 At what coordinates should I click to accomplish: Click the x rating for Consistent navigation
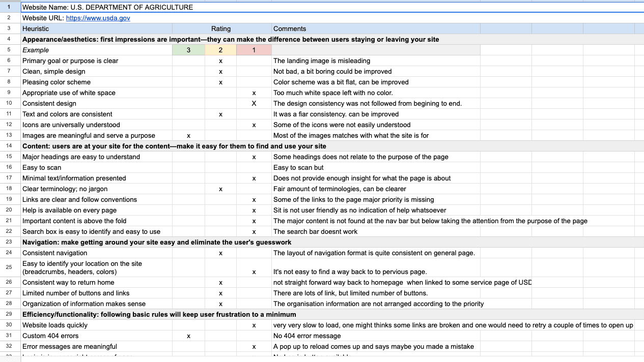pyautogui.click(x=220, y=253)
